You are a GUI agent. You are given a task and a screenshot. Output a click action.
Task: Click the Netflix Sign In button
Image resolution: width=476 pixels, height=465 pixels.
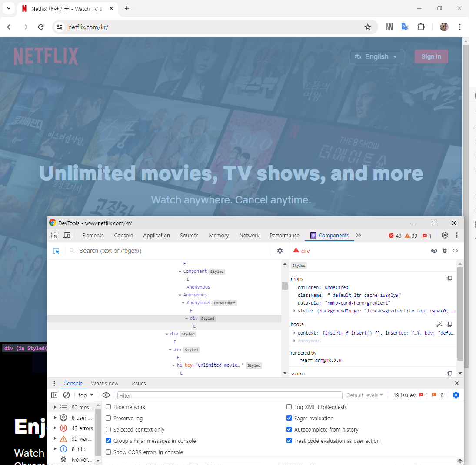click(x=431, y=56)
